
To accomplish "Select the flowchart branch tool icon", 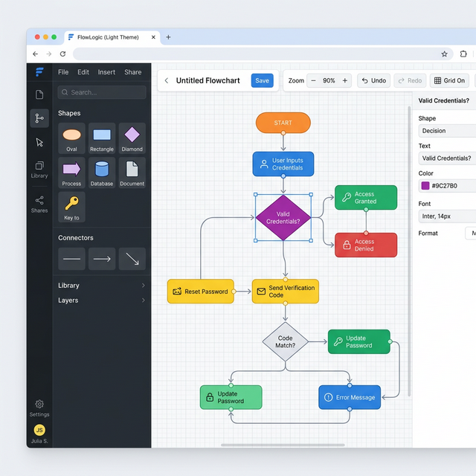I will click(x=39, y=118).
